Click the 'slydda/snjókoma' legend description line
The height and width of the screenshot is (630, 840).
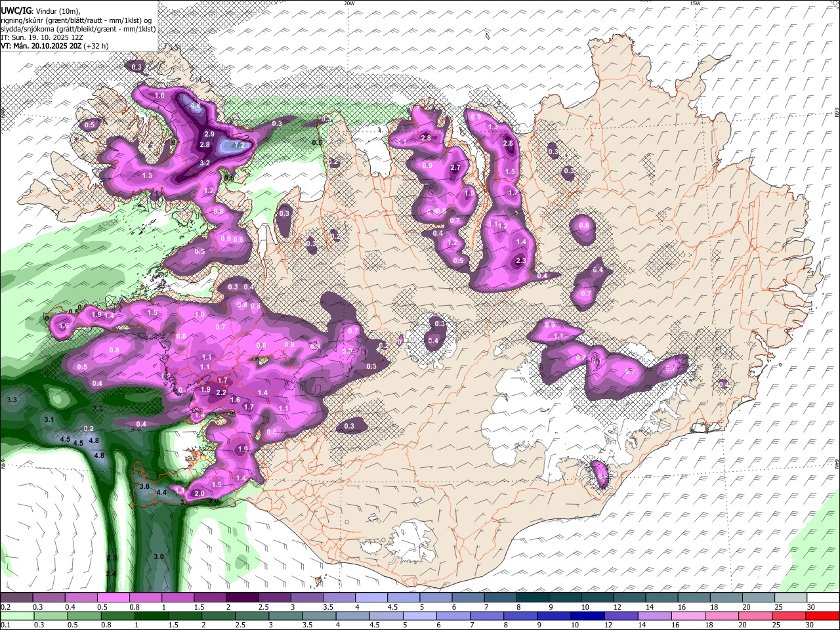point(77,28)
